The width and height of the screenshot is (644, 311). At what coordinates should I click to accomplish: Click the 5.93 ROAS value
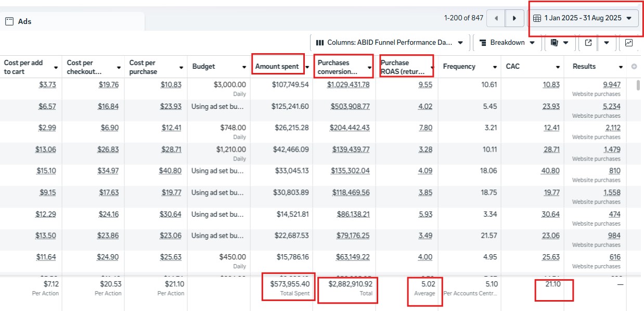[x=426, y=214]
